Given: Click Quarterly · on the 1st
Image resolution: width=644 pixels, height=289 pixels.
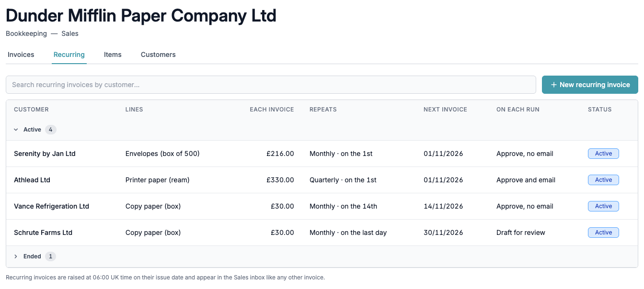Looking at the screenshot, I should tap(343, 180).
